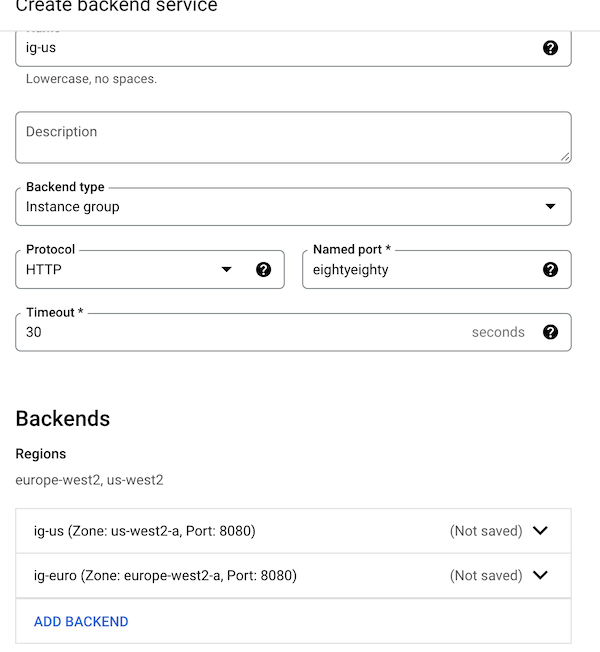The height and width of the screenshot is (652, 600).
Task: Click the ig-euro Not saved status label
Action: (486, 575)
